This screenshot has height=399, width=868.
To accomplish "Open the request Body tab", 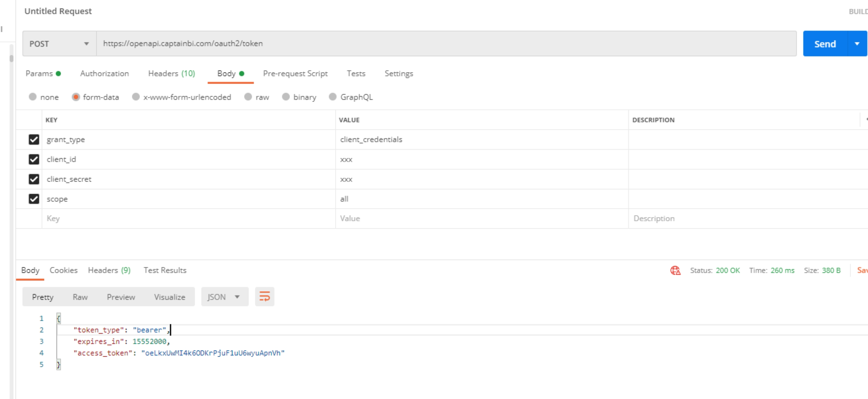I will coord(231,73).
